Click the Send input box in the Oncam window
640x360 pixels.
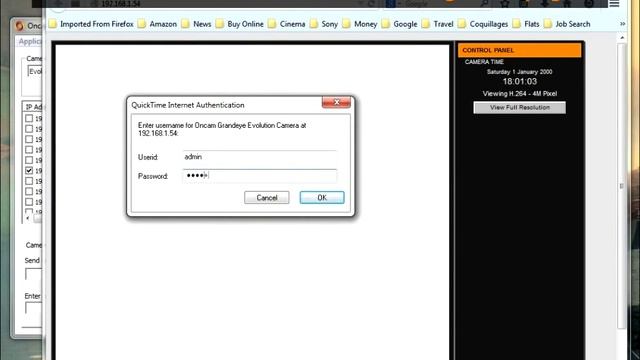click(33, 274)
